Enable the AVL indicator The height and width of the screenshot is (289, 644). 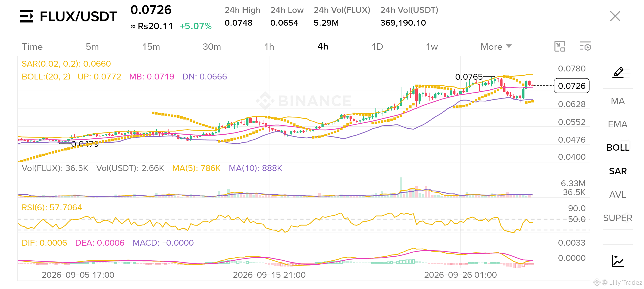[x=618, y=195]
